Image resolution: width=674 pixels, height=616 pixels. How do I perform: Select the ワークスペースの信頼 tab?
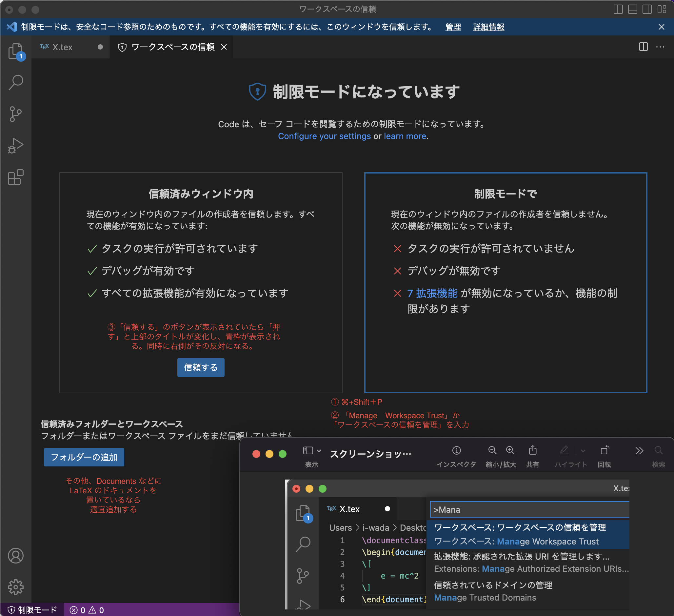click(x=171, y=47)
